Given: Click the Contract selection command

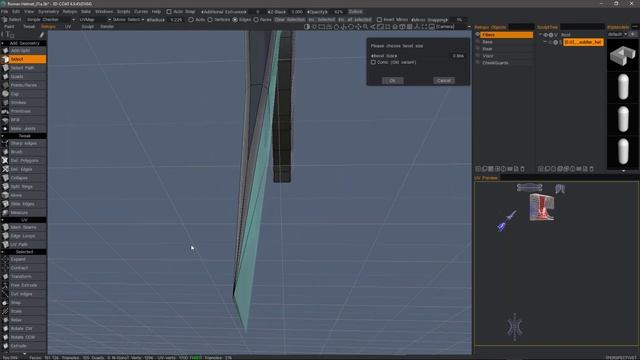Looking at the screenshot, I should click(24, 268).
